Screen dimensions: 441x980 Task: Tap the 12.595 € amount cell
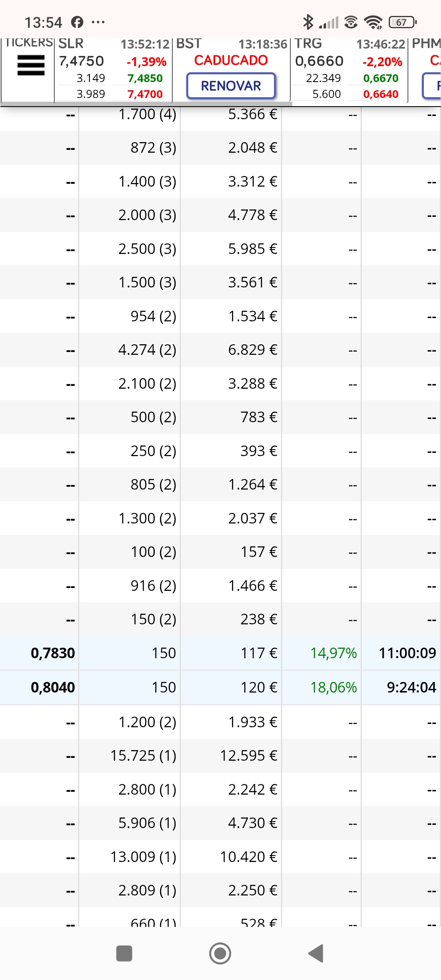(x=249, y=755)
